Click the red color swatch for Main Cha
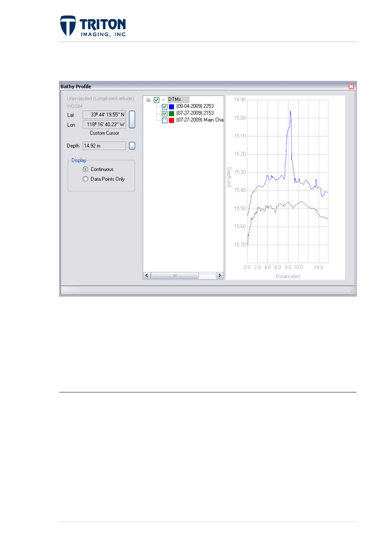Viewport: 392px width, 555px height. [172, 120]
